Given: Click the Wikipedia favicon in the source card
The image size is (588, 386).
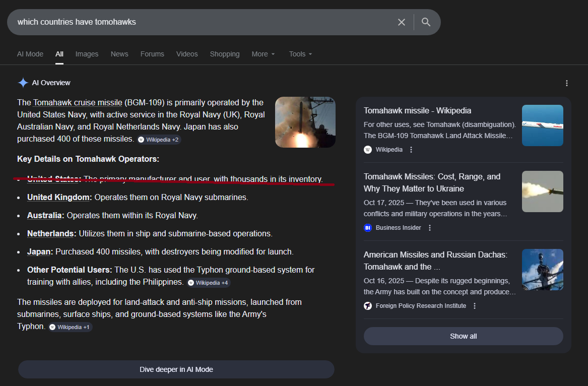Looking at the screenshot, I should (368, 150).
